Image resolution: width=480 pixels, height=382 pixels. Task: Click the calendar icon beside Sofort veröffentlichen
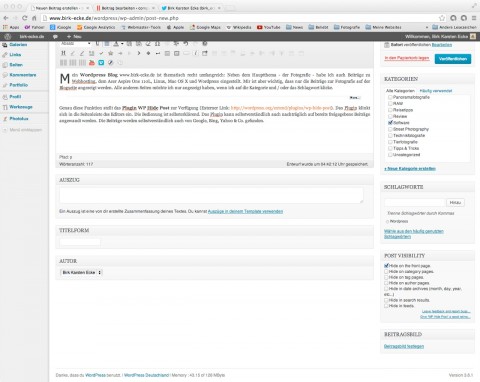pyautogui.click(x=387, y=45)
